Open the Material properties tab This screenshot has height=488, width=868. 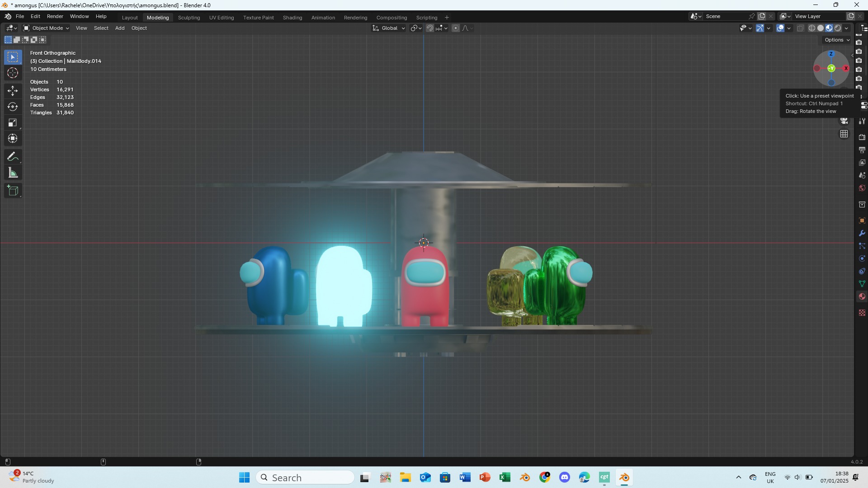tap(862, 296)
